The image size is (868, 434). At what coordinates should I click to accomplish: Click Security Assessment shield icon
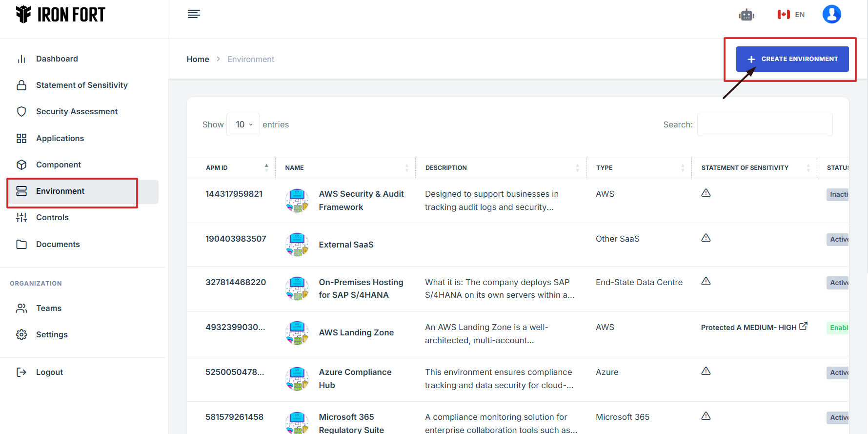pos(21,111)
